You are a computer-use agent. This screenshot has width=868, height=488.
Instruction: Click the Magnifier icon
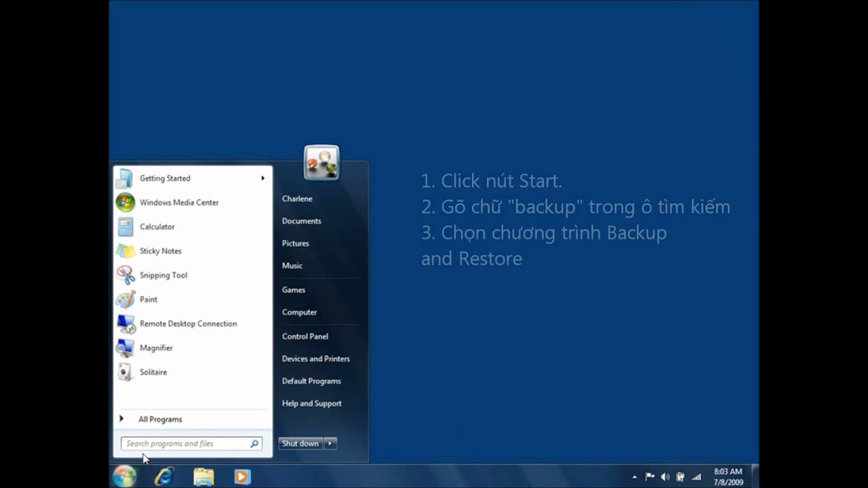125,348
